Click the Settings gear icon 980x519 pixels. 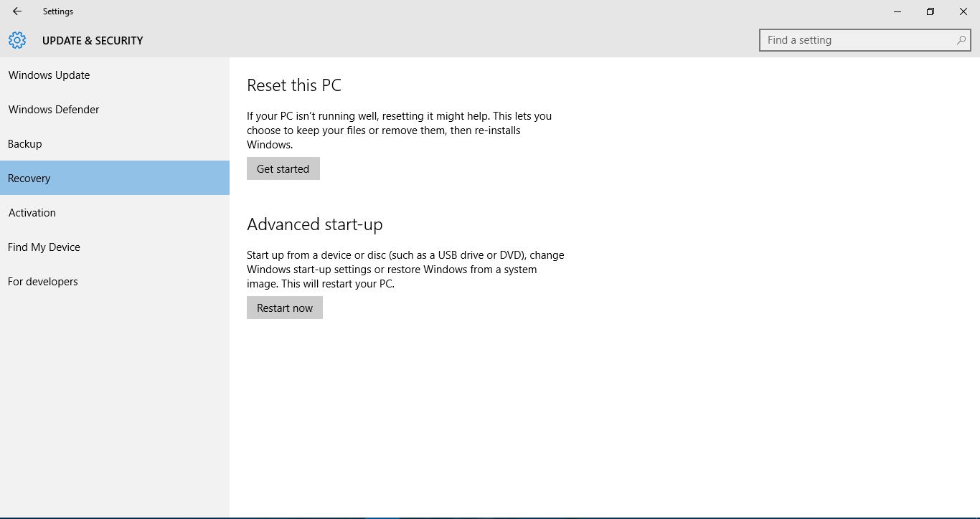click(17, 40)
